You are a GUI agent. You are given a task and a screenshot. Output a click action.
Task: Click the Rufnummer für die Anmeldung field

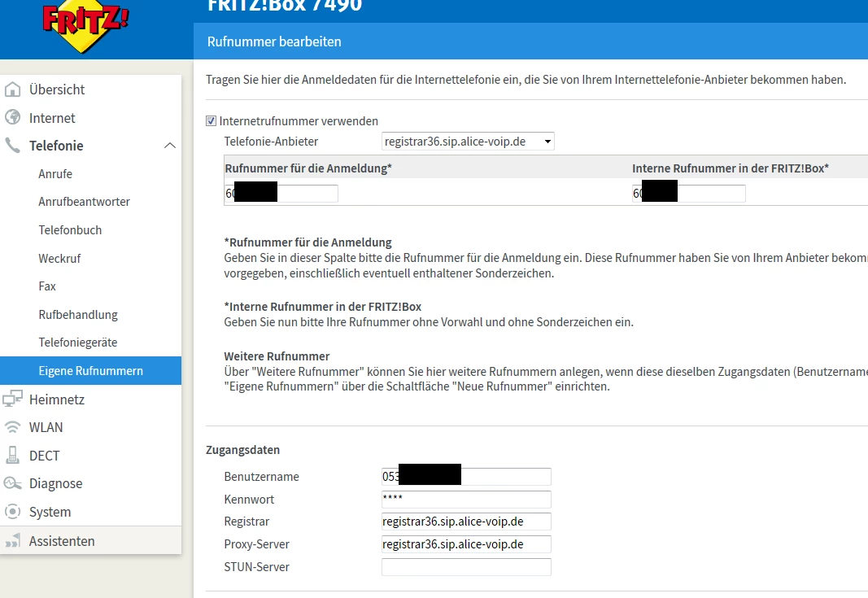(x=281, y=194)
